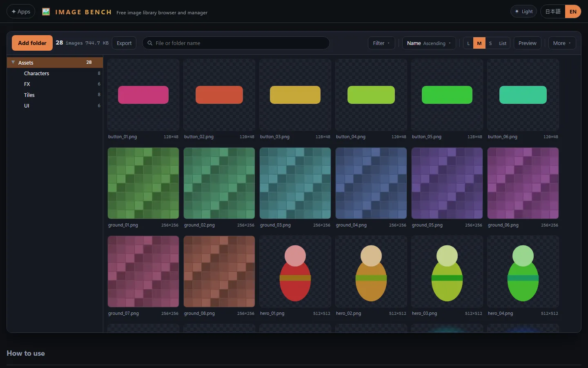588x368 pixels.
Task: Focus the File or folder name search field
Action: 236,43
